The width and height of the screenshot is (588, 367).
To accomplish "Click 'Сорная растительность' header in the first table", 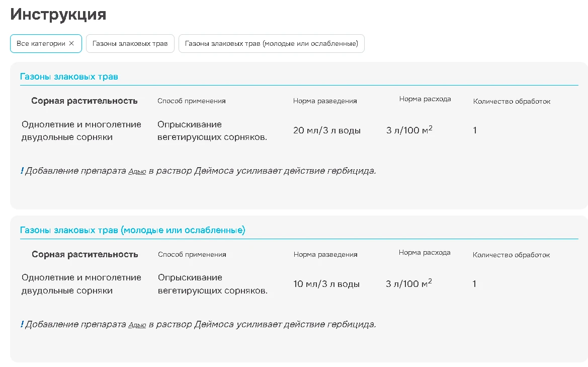I will (85, 101).
